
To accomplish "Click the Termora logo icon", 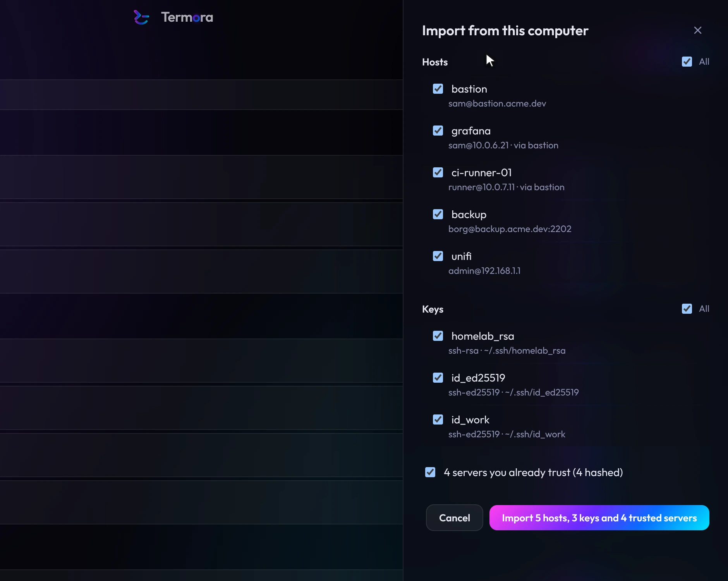I will [141, 17].
